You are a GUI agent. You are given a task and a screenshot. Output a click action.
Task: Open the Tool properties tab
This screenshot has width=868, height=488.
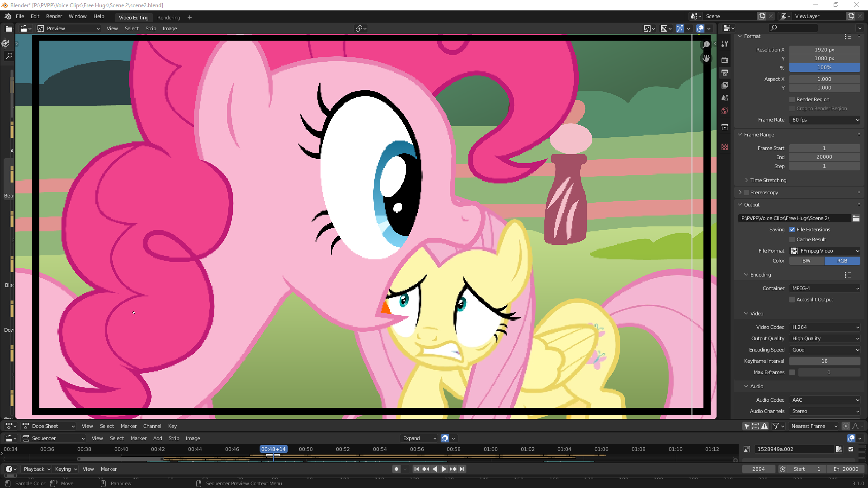click(725, 44)
